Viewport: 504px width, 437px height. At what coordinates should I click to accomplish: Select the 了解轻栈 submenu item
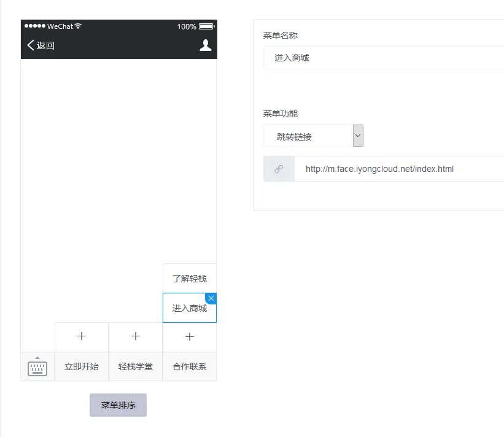click(x=190, y=279)
